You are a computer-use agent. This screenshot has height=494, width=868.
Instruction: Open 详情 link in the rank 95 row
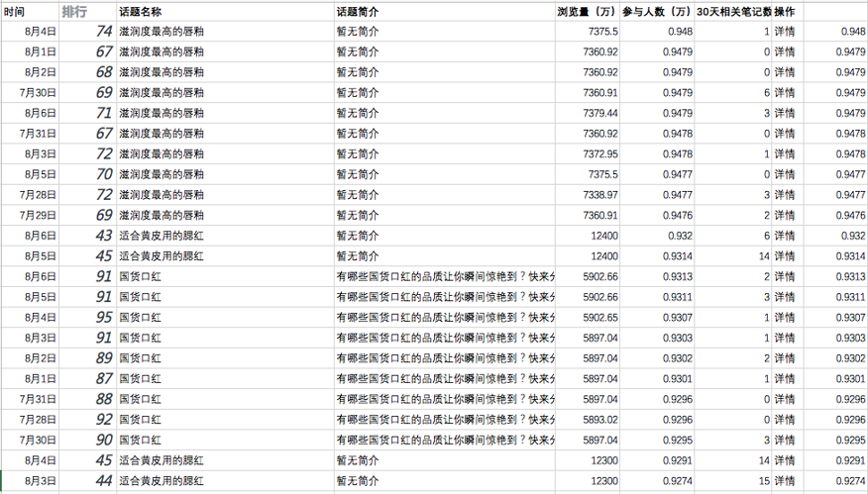click(x=785, y=318)
